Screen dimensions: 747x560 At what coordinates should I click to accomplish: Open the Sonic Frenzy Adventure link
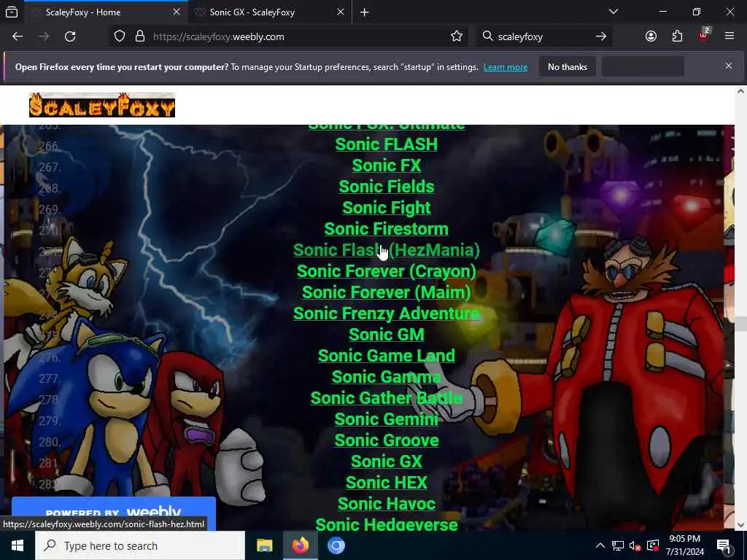(x=387, y=314)
